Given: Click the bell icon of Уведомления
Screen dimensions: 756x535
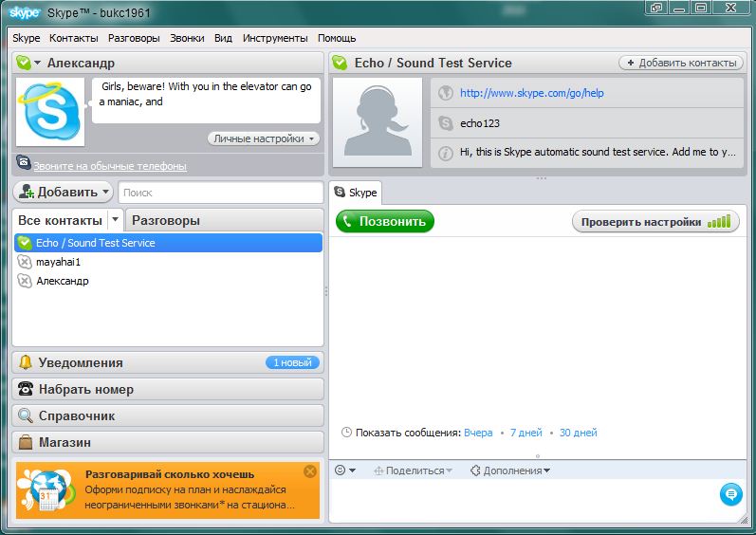Looking at the screenshot, I should coord(25,362).
